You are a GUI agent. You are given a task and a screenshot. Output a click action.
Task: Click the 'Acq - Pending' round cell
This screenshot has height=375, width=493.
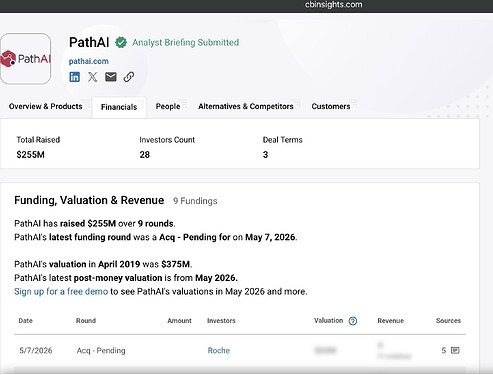(101, 350)
